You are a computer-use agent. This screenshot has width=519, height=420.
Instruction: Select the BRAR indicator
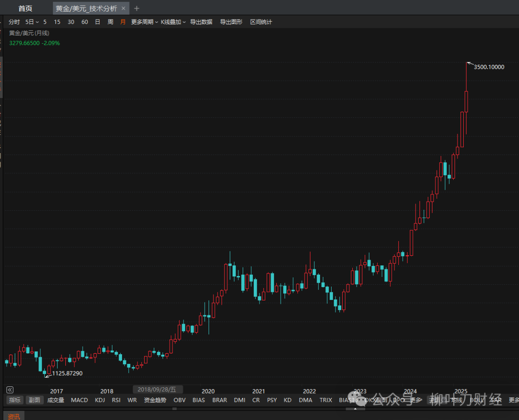tap(220, 400)
